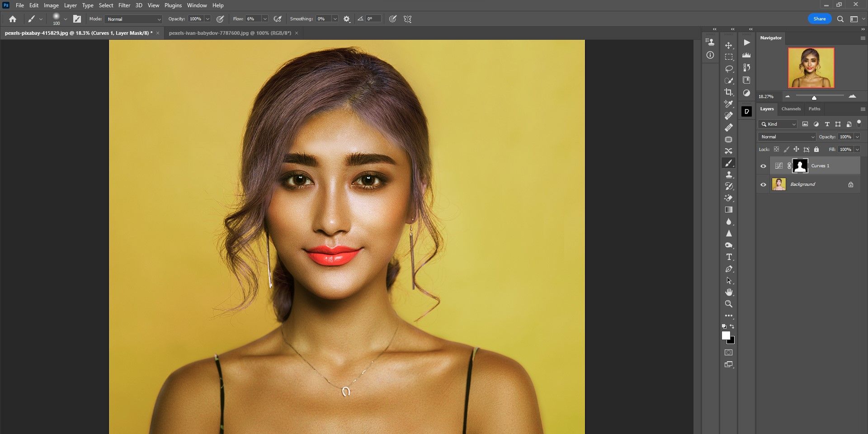
Task: Open the Smoothing slider dropdown arrow
Action: [x=335, y=19]
